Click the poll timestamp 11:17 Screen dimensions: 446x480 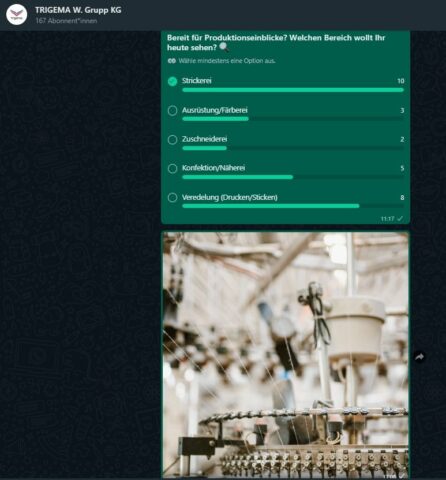click(387, 219)
